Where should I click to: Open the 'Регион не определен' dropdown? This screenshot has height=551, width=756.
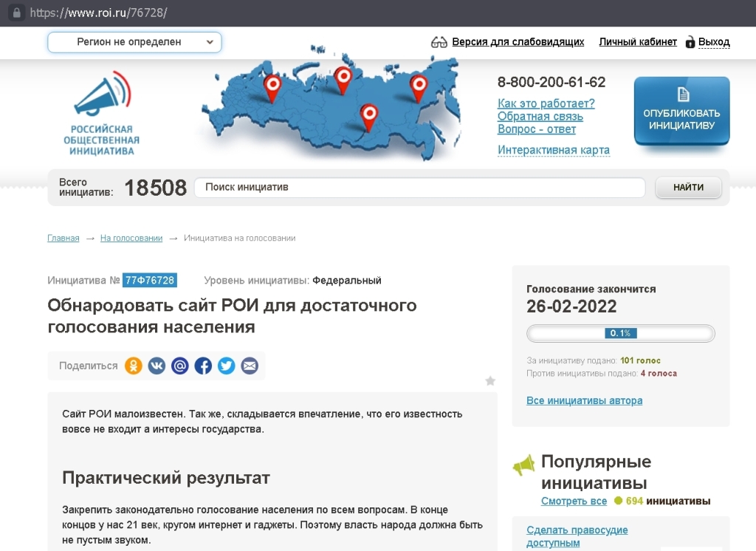pyautogui.click(x=134, y=42)
